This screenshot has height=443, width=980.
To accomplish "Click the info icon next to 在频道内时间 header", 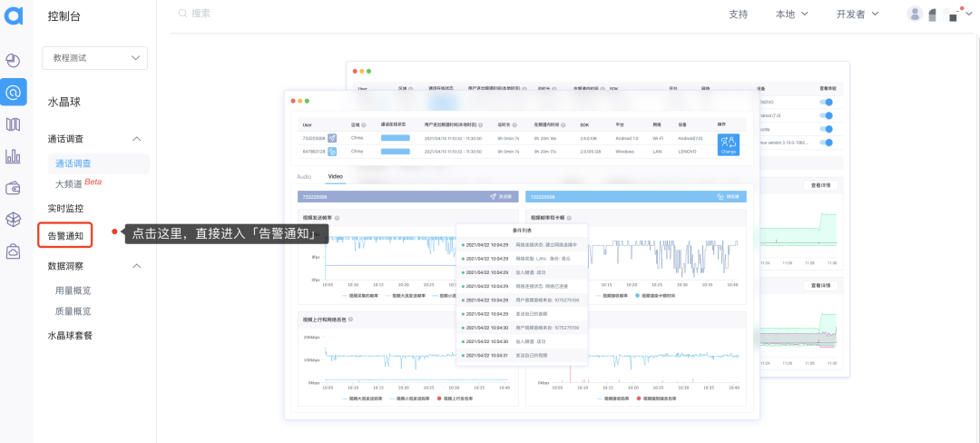I will (x=563, y=124).
